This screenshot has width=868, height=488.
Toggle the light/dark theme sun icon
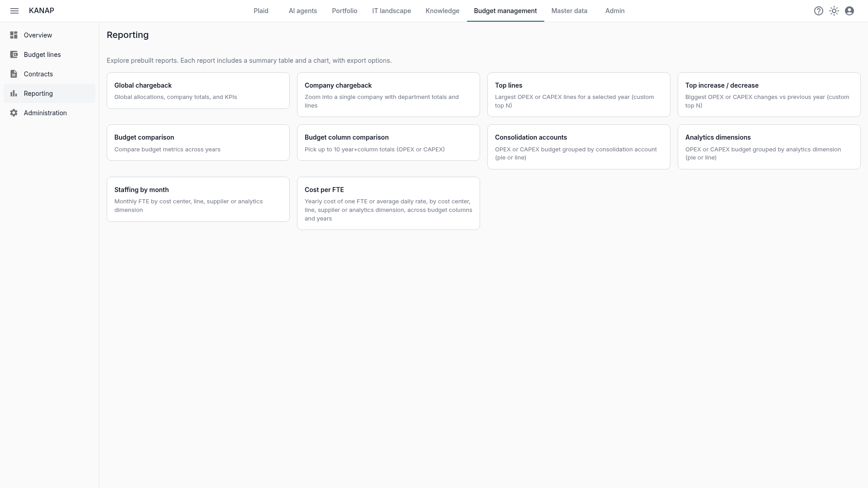pyautogui.click(x=834, y=11)
